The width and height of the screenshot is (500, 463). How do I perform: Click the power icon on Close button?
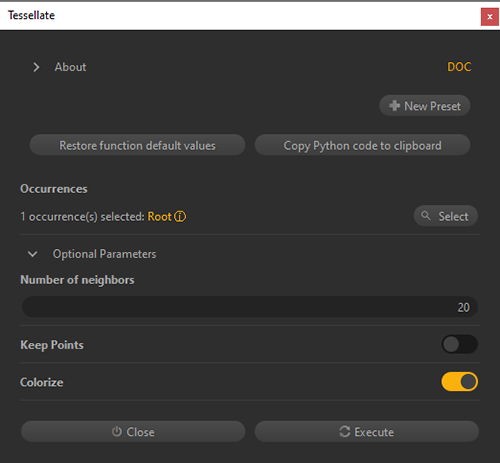point(117,431)
